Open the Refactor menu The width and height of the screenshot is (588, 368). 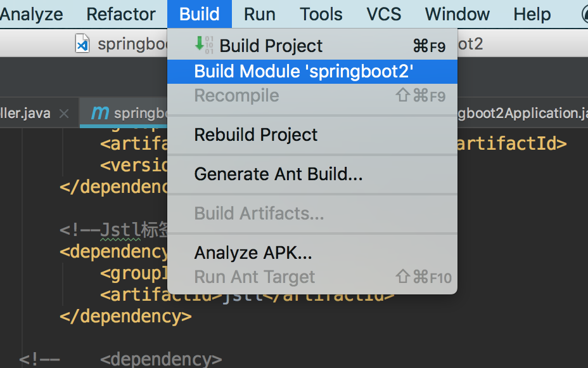[121, 14]
